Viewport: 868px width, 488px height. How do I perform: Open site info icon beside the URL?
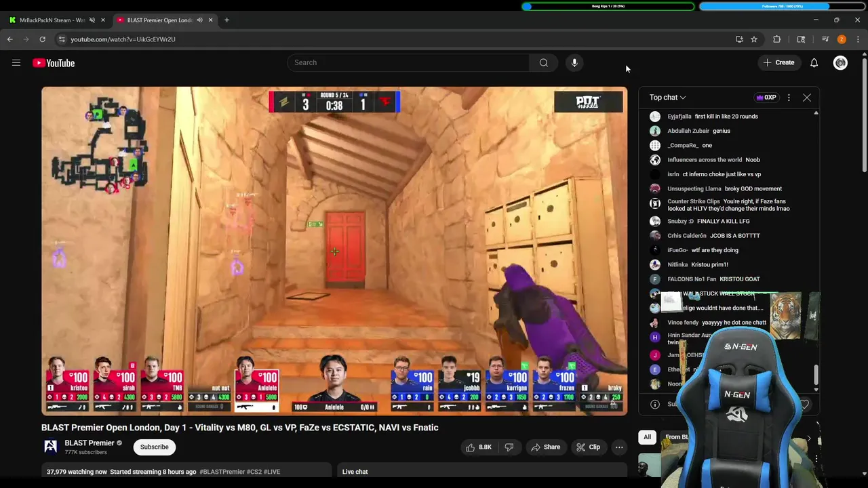coord(62,39)
